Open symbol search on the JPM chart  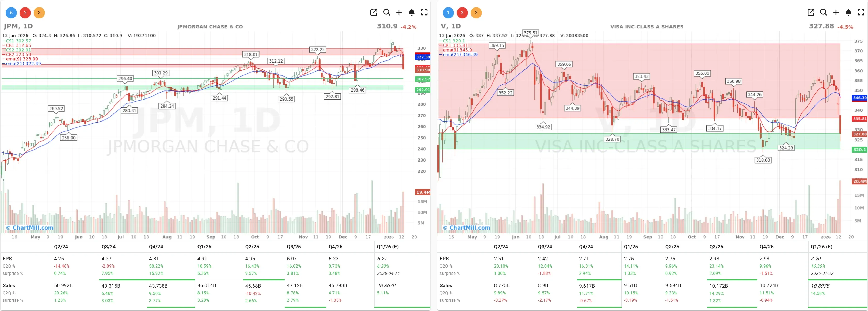pos(386,12)
